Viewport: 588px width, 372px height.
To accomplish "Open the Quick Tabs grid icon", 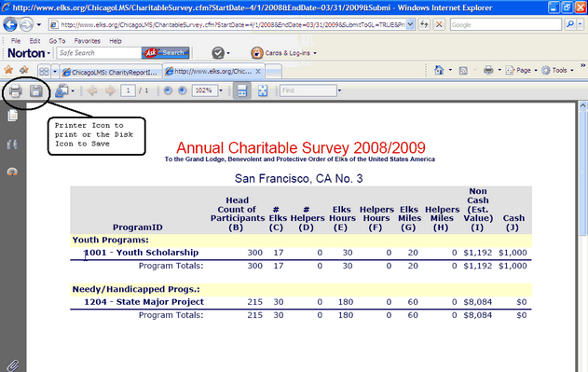I will click(x=44, y=71).
